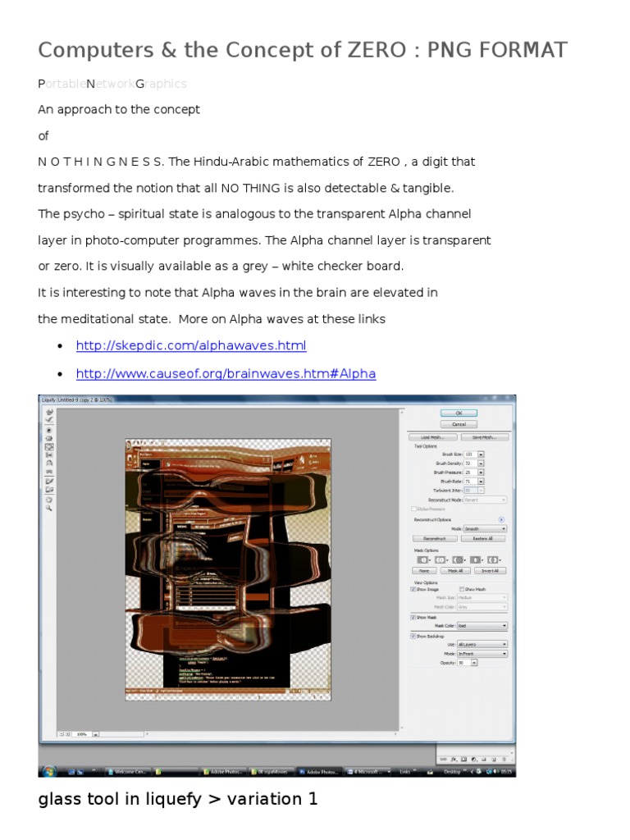Click the Reconstruct button
This screenshot has width=630, height=840.
[x=435, y=538]
